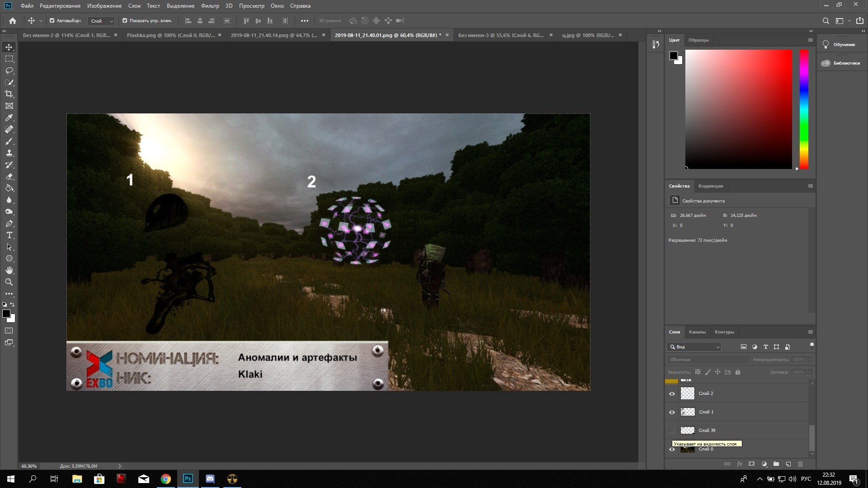Open the Библиотеки panel
The height and width of the screenshot is (488, 868).
coord(841,63)
